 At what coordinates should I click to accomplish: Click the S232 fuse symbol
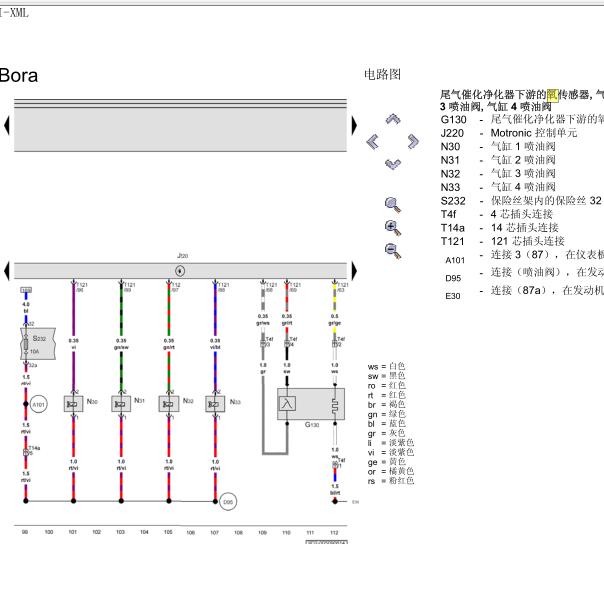pos(38,344)
